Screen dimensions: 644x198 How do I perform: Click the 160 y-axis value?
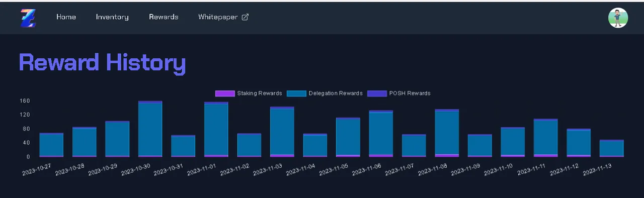[25, 101]
